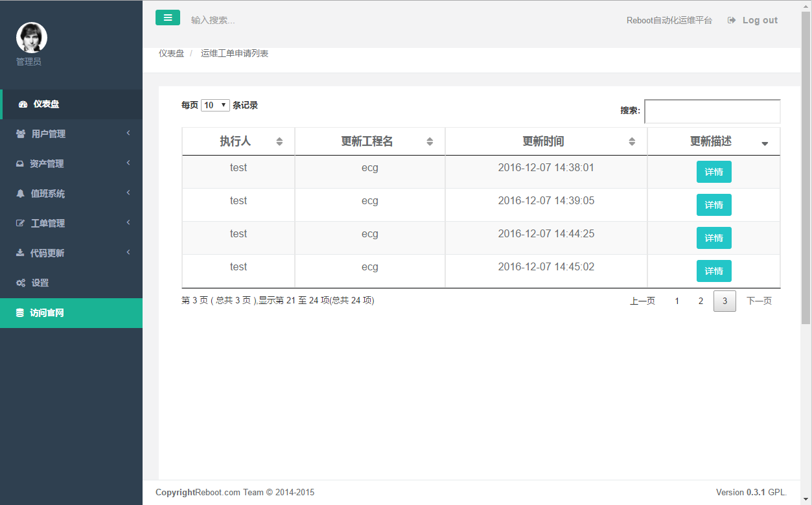Click the 上一页 pagination link

coord(642,301)
